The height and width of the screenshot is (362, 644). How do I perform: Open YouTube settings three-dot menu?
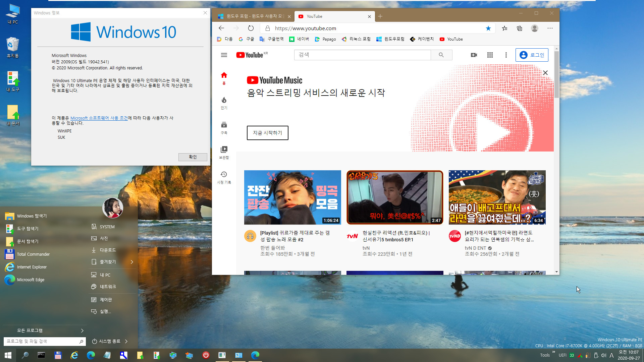coord(506,55)
